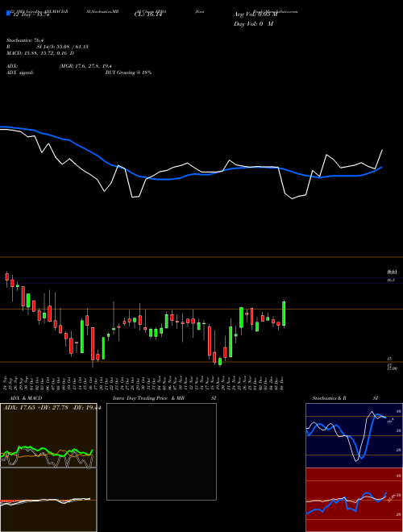Screen dimensions: 403x532
Task: Open the red RSI mini chart
Action: (x=354, y=500)
